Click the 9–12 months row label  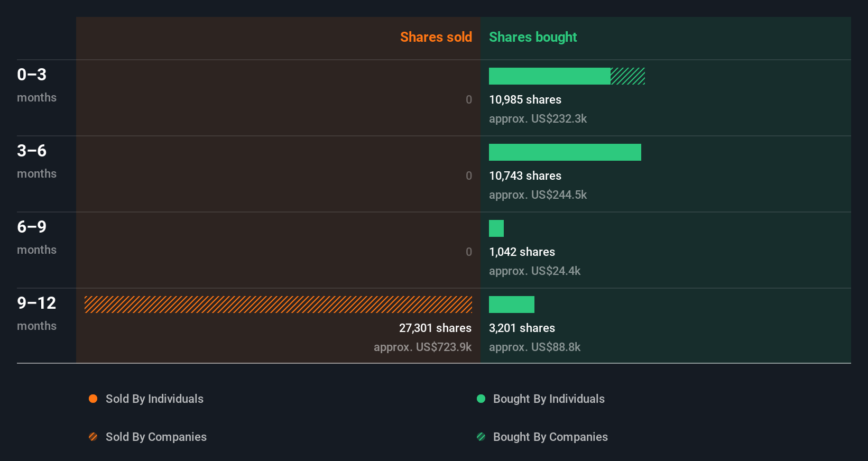pyautogui.click(x=36, y=314)
